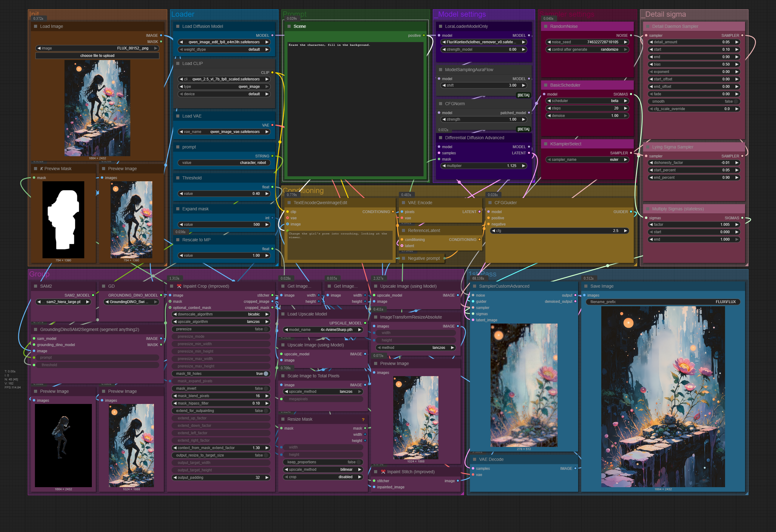Click the BETA badge on CFGNorm node

tap(523, 129)
